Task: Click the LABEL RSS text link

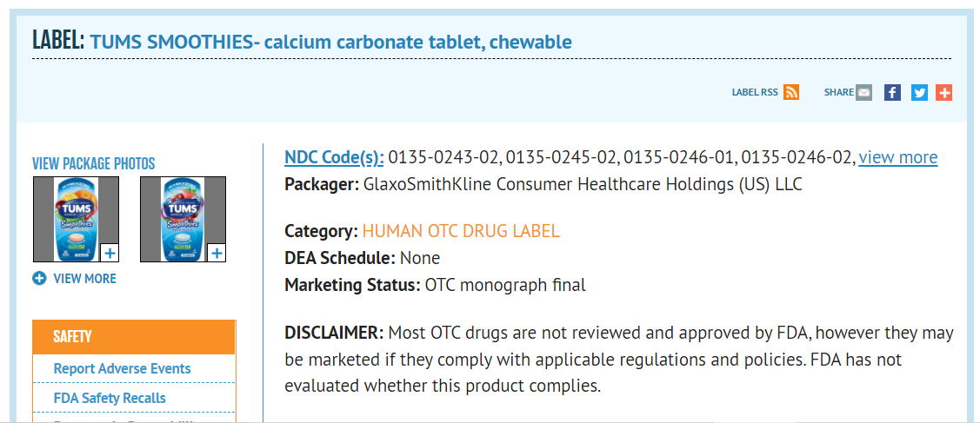Action: [x=755, y=92]
